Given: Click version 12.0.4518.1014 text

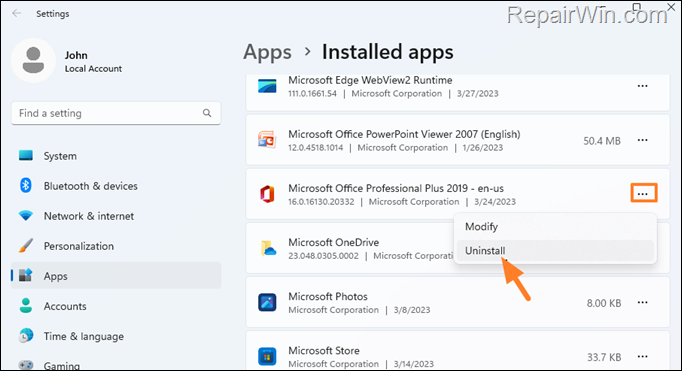Looking at the screenshot, I should tap(315, 148).
